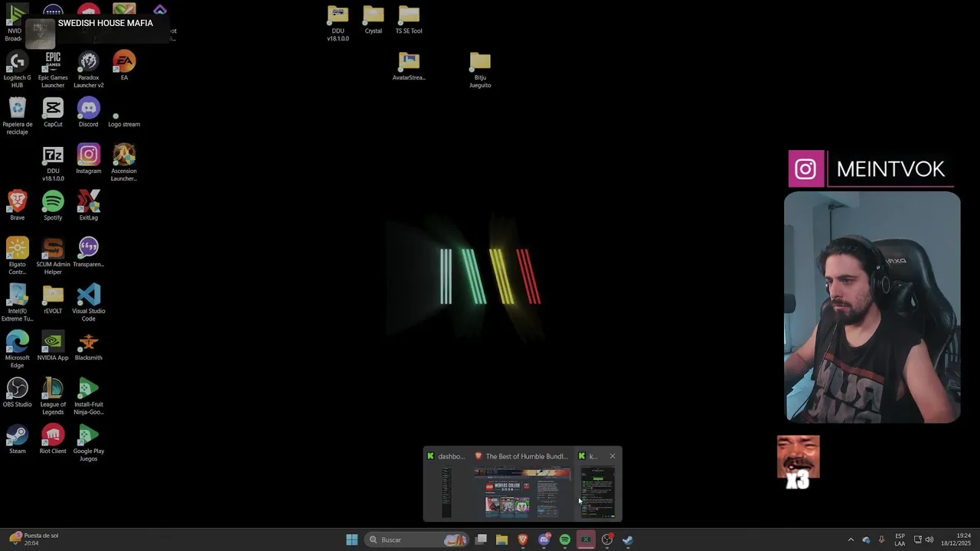980x551 pixels.
Task: Select the DDU v18.1.0.0 7z archive icon
Action: pyautogui.click(x=53, y=162)
